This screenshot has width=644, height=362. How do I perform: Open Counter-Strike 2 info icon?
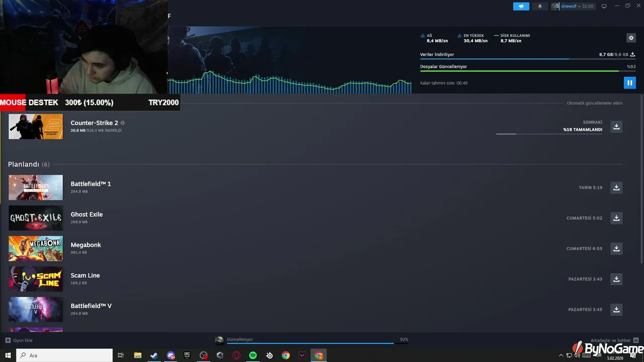pos(122,123)
